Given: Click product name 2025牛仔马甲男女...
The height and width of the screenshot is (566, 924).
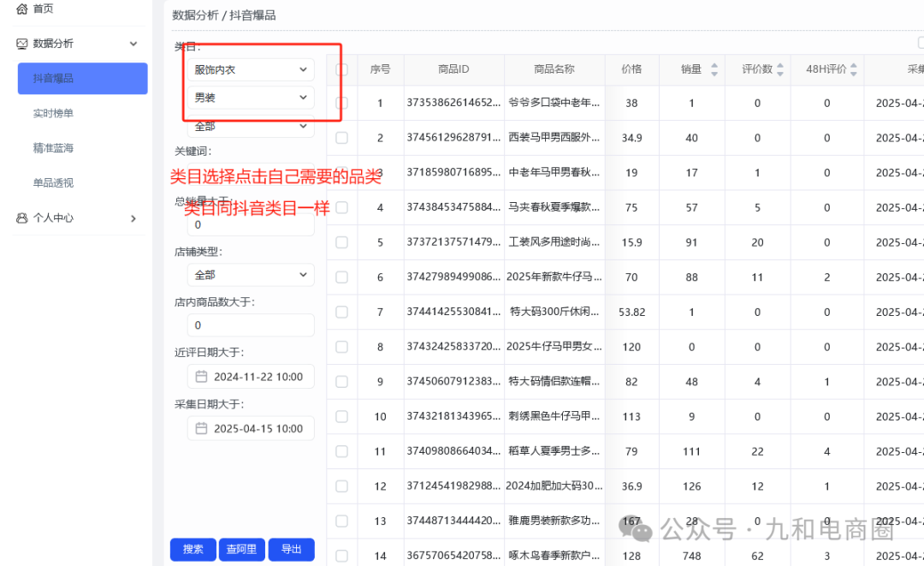Looking at the screenshot, I should pyautogui.click(x=554, y=346).
